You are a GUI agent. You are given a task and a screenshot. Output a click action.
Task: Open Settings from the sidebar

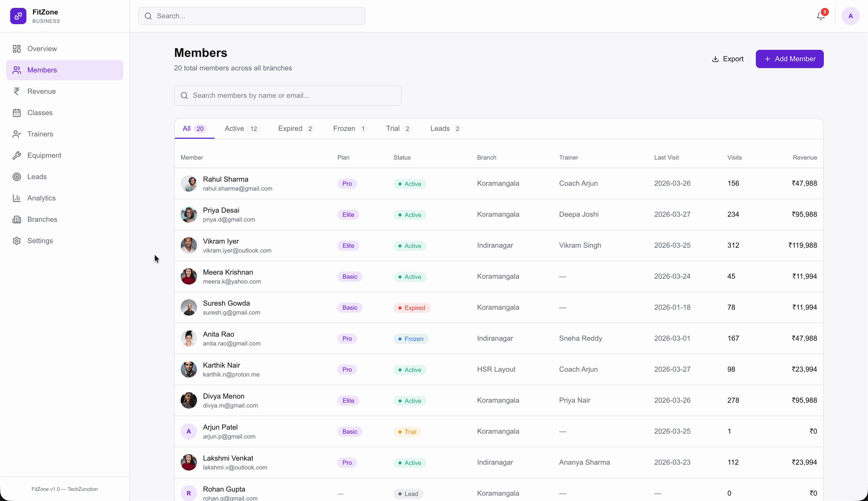(x=40, y=241)
